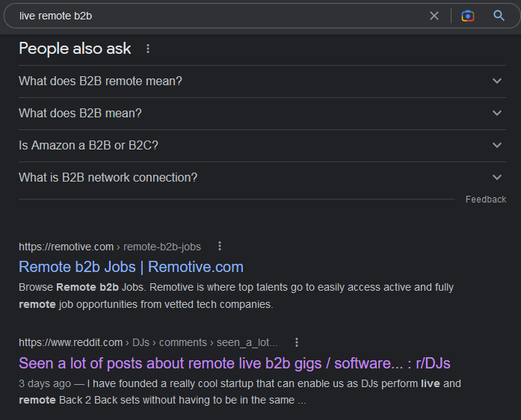This screenshot has height=420, width=521.
Task: Open options for the reddit.com result
Action: click(297, 342)
